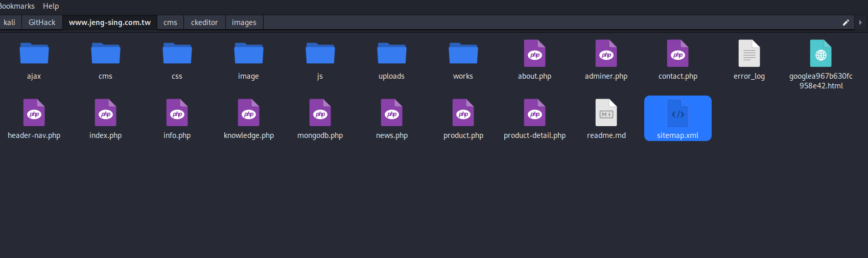
Task: Click the 'sitemap.xml' file name label
Action: 678,135
